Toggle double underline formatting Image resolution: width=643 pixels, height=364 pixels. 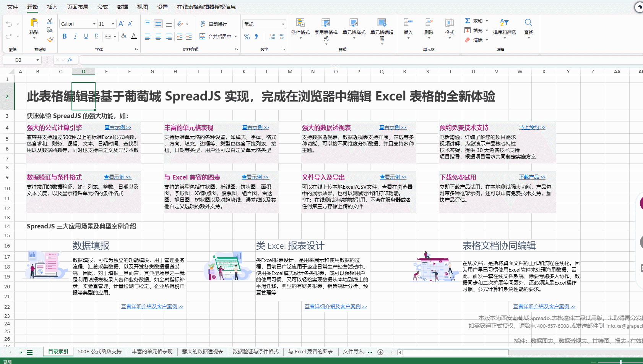[96, 36]
